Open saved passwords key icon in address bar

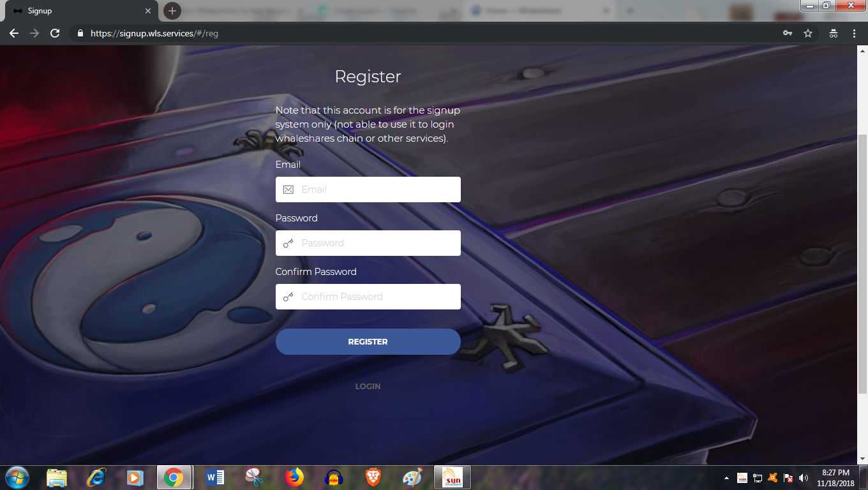coord(788,33)
